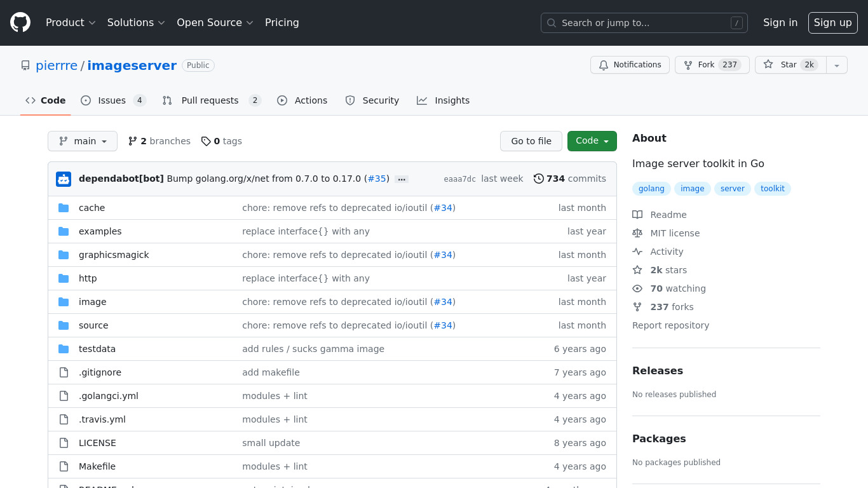The image size is (868, 488).
Task: Click the LICENSE file icon
Action: pyautogui.click(x=64, y=443)
